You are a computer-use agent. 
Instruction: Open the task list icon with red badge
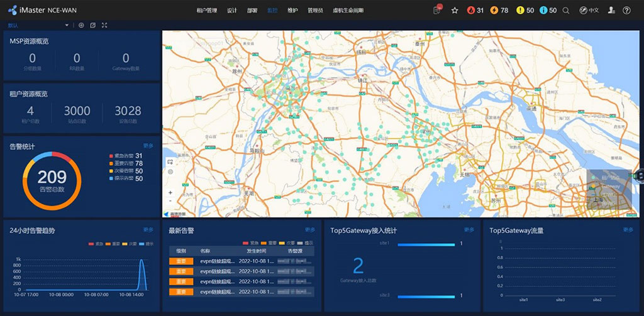(x=438, y=11)
